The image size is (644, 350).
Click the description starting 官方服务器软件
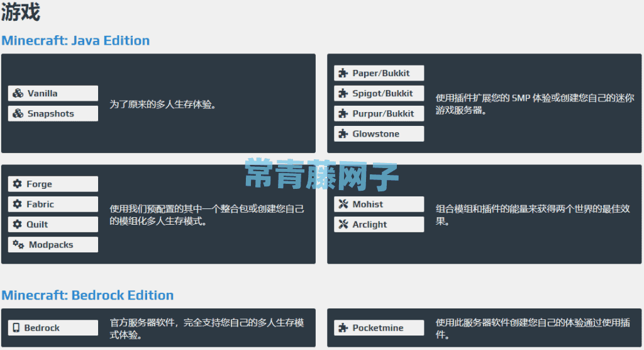207,329
